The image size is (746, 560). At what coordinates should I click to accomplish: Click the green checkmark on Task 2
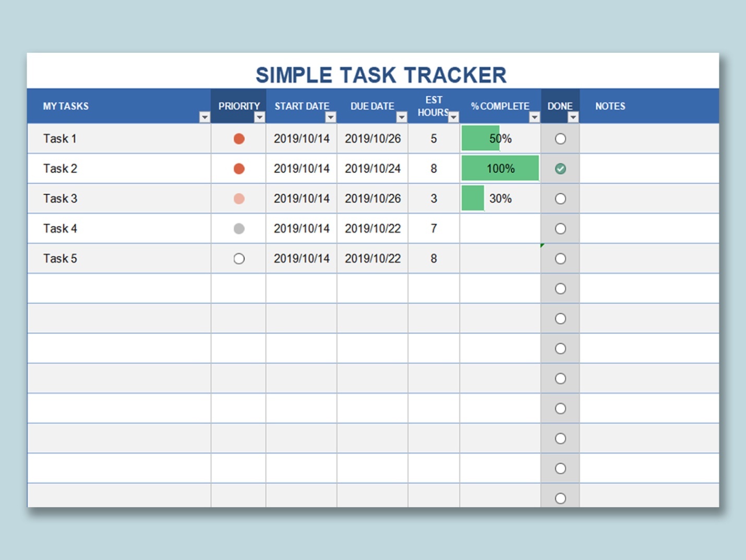click(x=560, y=168)
